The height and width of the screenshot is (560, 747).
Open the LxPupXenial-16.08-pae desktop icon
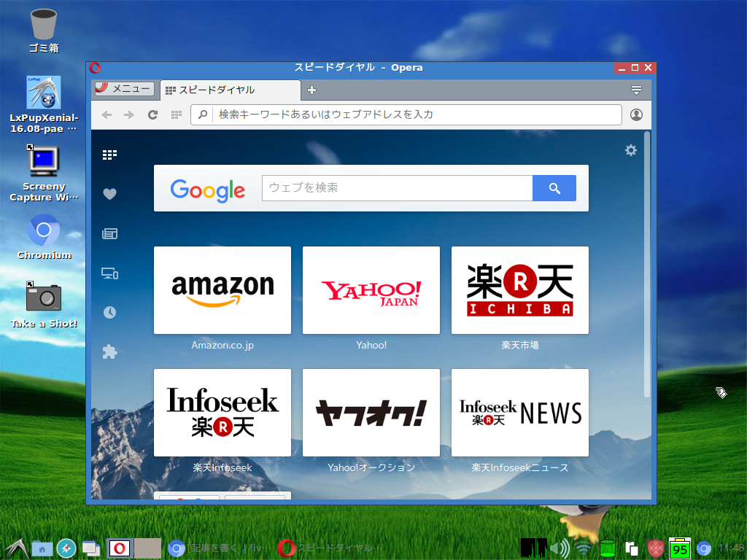tap(44, 105)
